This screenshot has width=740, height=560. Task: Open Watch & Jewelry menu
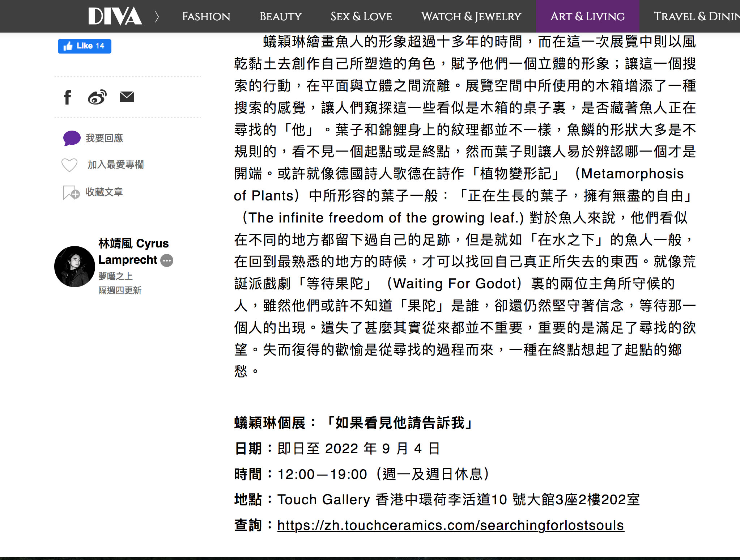(x=471, y=16)
